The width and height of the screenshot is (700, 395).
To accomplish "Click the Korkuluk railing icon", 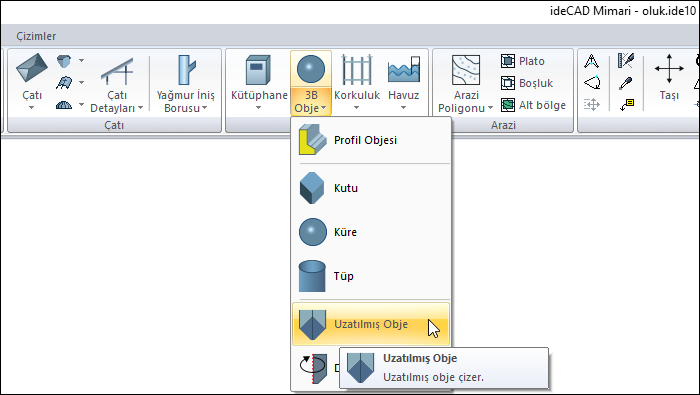I will (x=357, y=70).
